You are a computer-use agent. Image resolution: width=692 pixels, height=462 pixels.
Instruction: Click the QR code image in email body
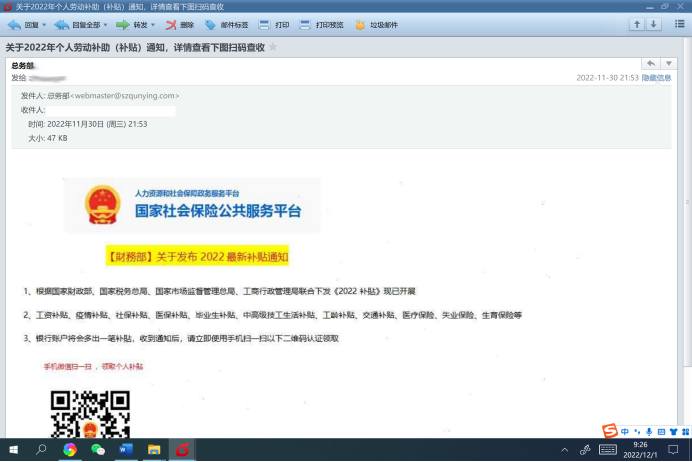[91, 413]
